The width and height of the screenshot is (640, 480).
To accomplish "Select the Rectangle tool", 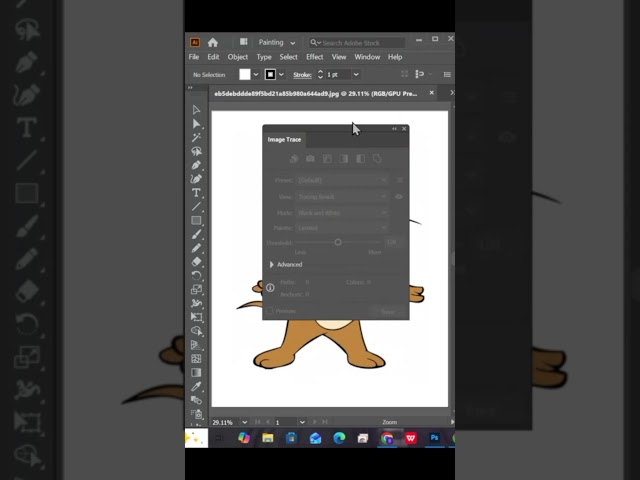I will tap(196, 220).
